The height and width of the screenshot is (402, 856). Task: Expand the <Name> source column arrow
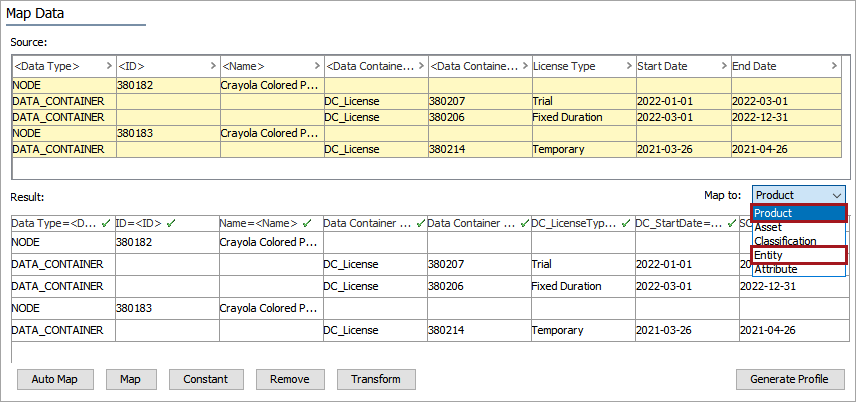click(317, 66)
